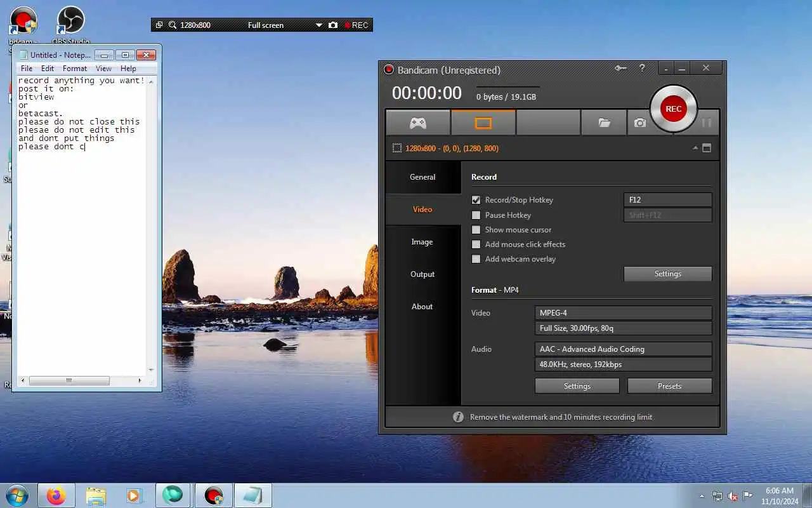Click the info icon in Bandicam footer
812x508 pixels.
pyautogui.click(x=458, y=417)
